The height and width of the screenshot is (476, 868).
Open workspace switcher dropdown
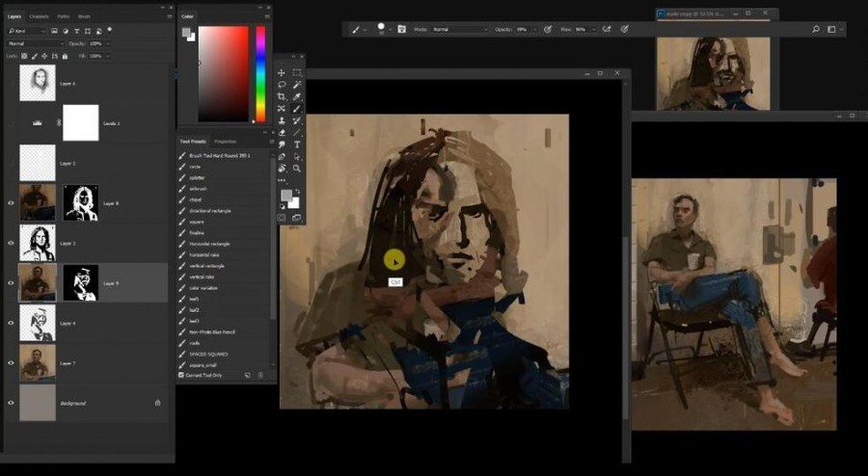(x=833, y=29)
